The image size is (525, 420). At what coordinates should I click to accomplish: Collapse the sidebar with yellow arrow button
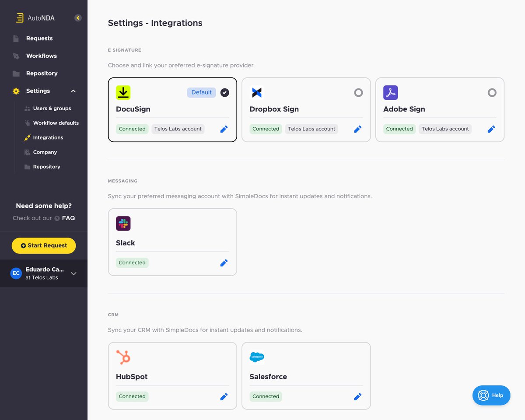click(78, 18)
